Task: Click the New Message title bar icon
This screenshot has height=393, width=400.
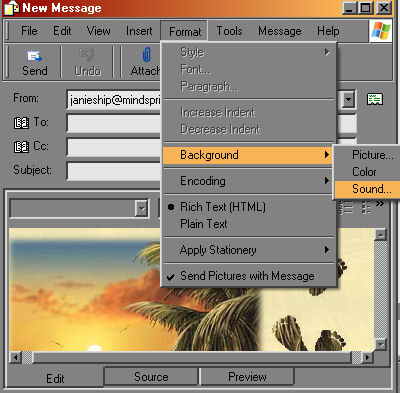Action: [11, 8]
